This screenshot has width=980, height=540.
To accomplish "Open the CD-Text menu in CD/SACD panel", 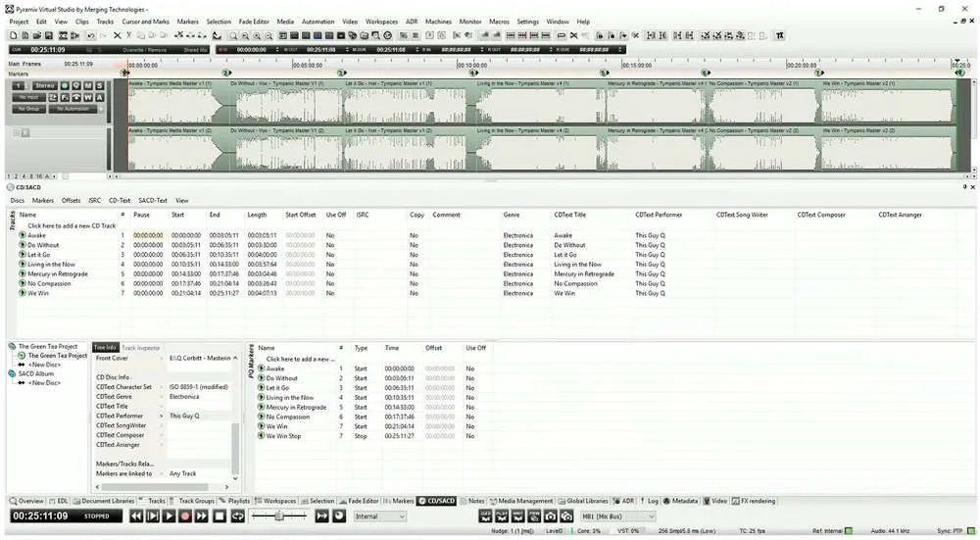I will [120, 201].
